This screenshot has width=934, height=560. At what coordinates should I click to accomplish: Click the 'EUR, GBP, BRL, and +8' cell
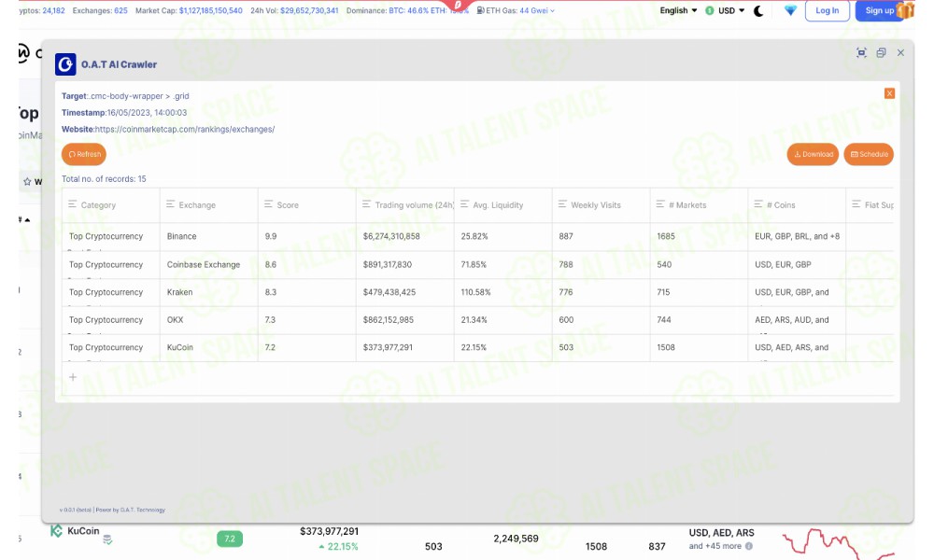[797, 236]
